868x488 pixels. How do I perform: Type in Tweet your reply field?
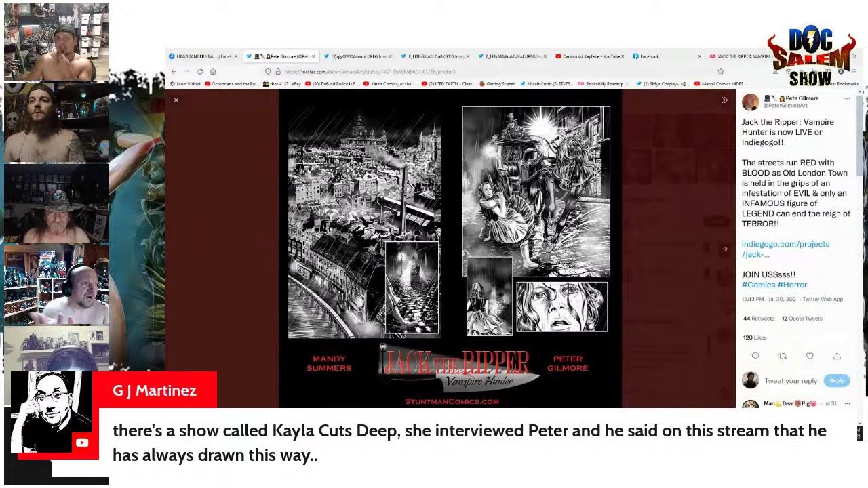[791, 381]
